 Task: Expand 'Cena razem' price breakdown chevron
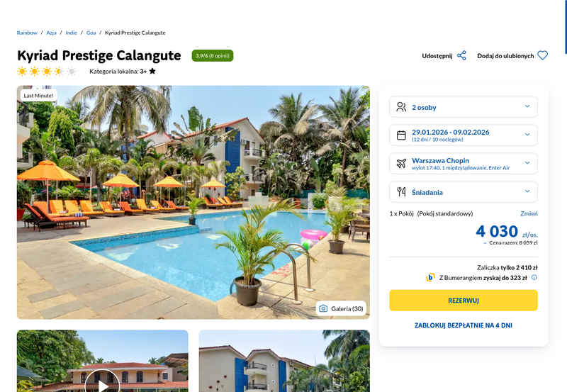click(x=485, y=243)
